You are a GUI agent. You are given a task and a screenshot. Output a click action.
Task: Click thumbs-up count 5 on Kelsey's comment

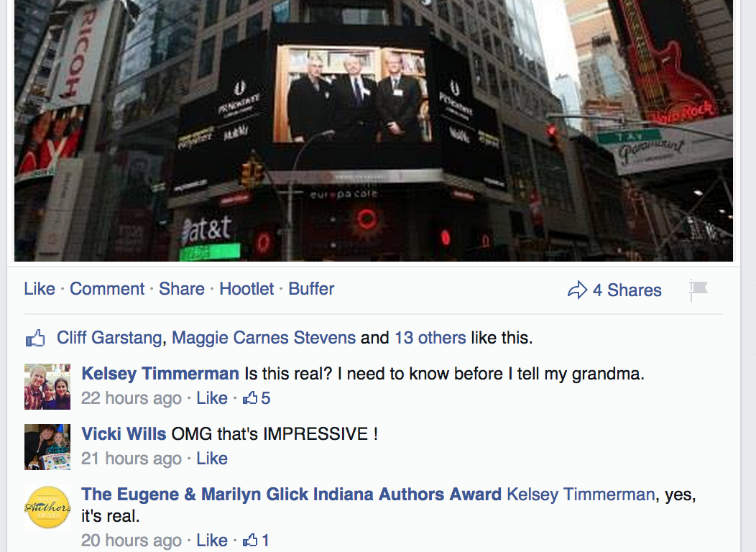click(257, 398)
